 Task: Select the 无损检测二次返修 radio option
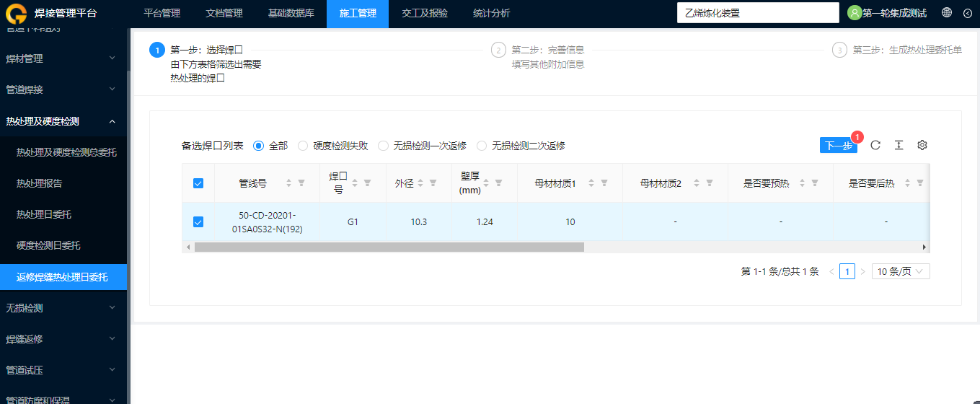[x=482, y=146]
